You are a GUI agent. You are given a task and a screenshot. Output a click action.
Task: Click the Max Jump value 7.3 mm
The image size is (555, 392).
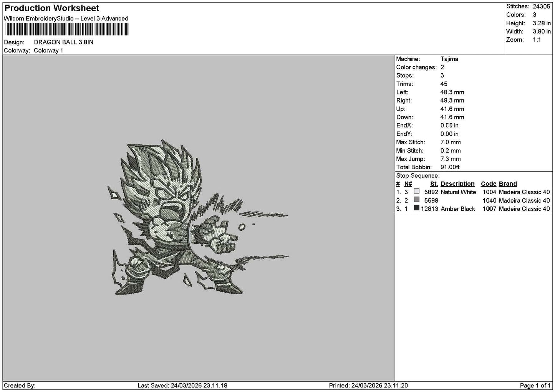coord(451,159)
